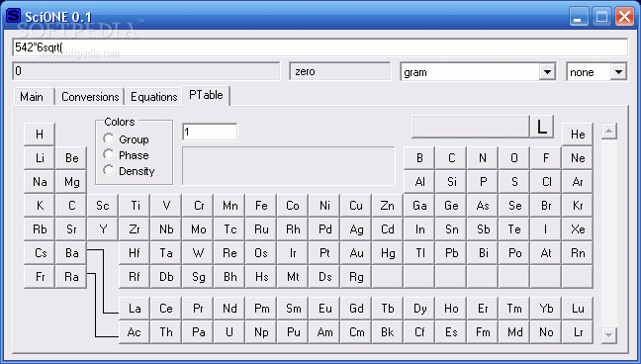Choose the Na element button
Screen dimensions: 641x364
[40, 182]
